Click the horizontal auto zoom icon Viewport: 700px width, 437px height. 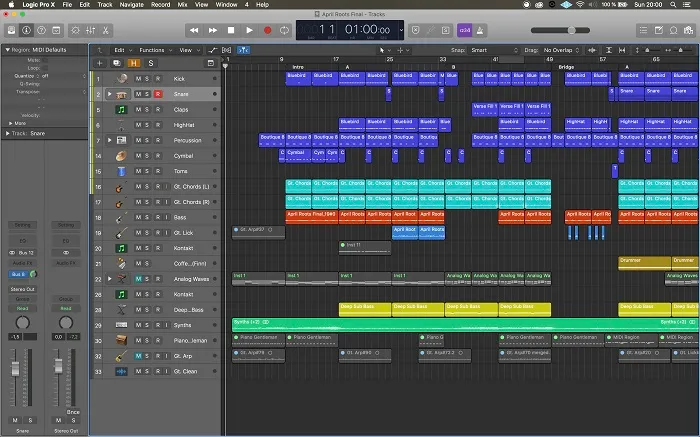point(622,50)
